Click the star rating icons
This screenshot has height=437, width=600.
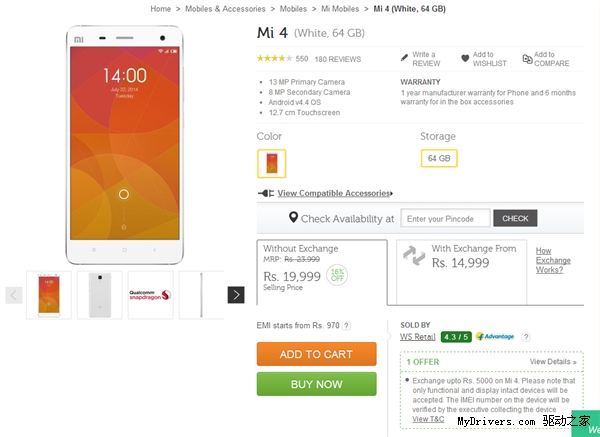pos(274,59)
